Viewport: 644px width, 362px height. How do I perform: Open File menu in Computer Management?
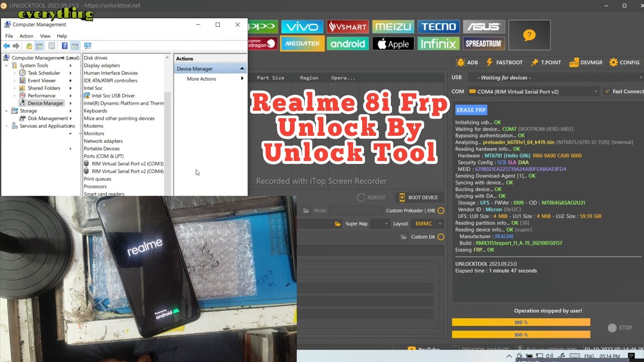tap(9, 36)
